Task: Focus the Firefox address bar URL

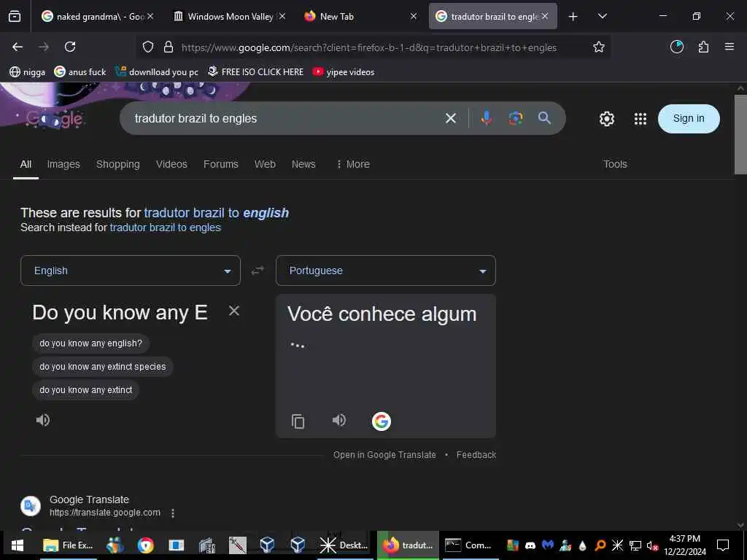Action: tap(369, 47)
